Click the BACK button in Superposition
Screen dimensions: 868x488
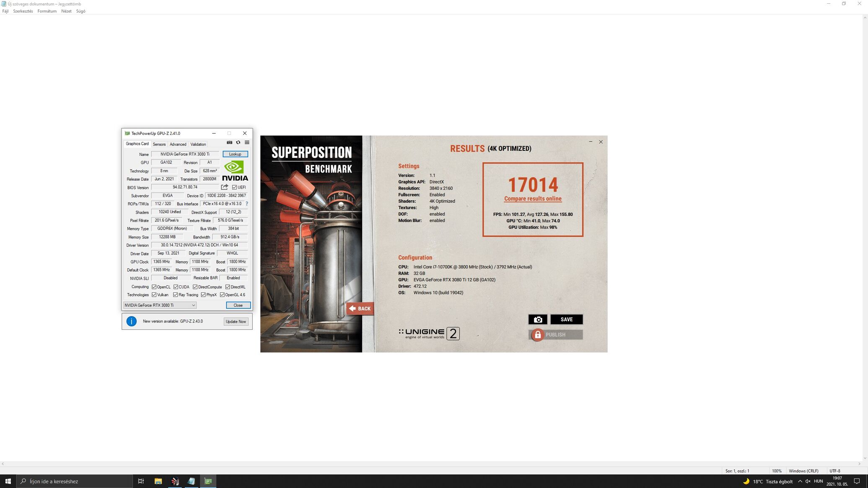pyautogui.click(x=360, y=309)
